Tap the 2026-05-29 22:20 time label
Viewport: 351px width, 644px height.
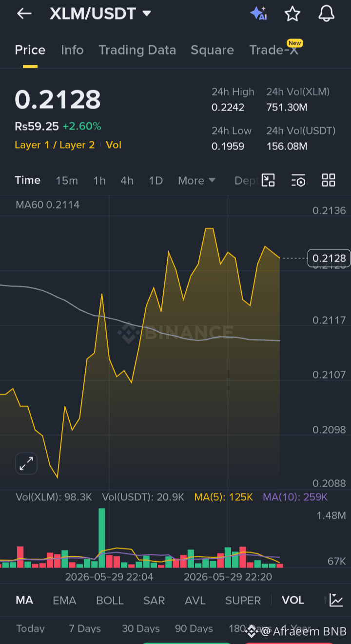click(228, 577)
